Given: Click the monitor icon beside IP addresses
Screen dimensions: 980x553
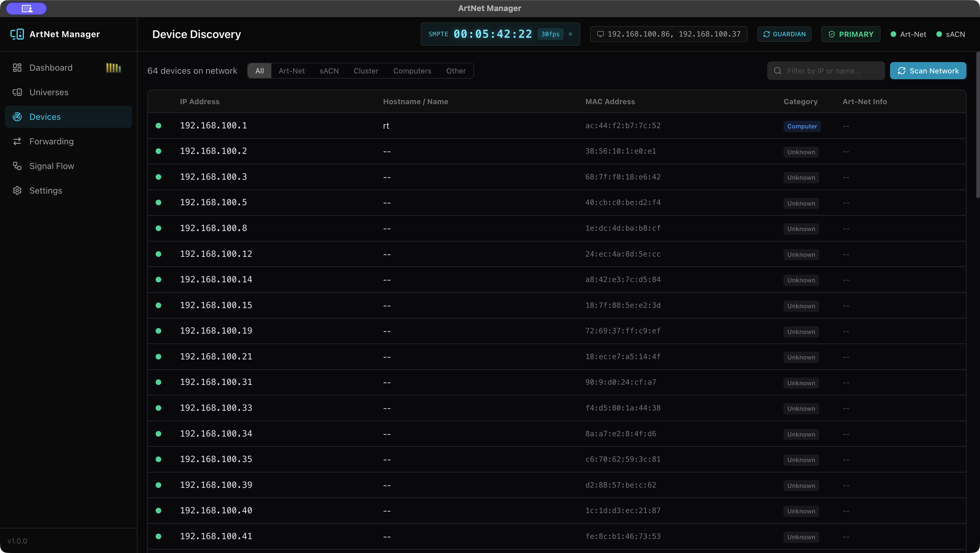Looking at the screenshot, I should coord(600,34).
